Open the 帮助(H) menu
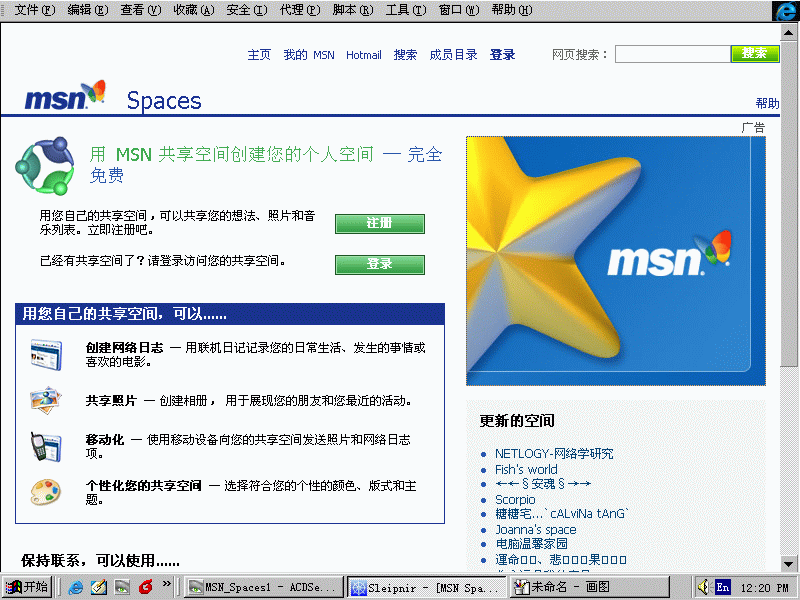 512,10
